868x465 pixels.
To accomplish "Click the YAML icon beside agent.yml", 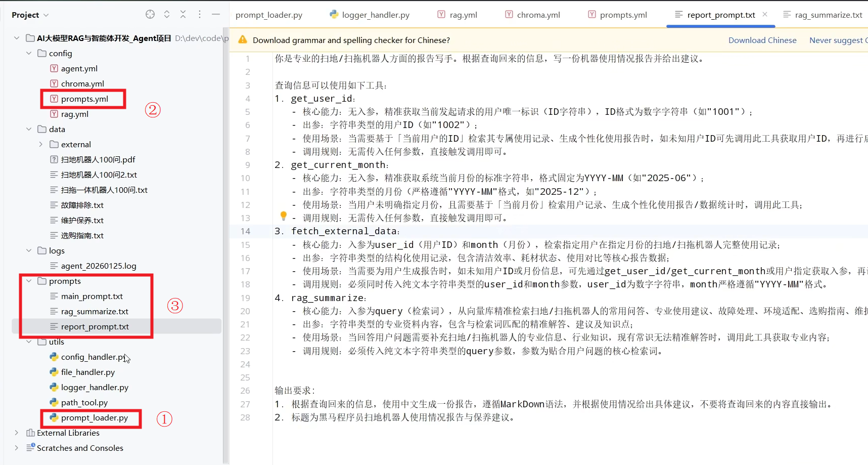I will click(x=54, y=68).
